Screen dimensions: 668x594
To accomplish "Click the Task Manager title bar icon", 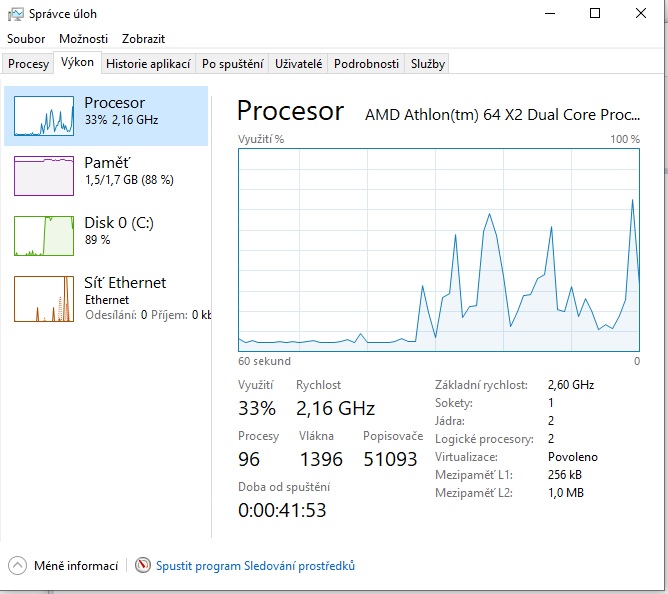I will 15,14.
